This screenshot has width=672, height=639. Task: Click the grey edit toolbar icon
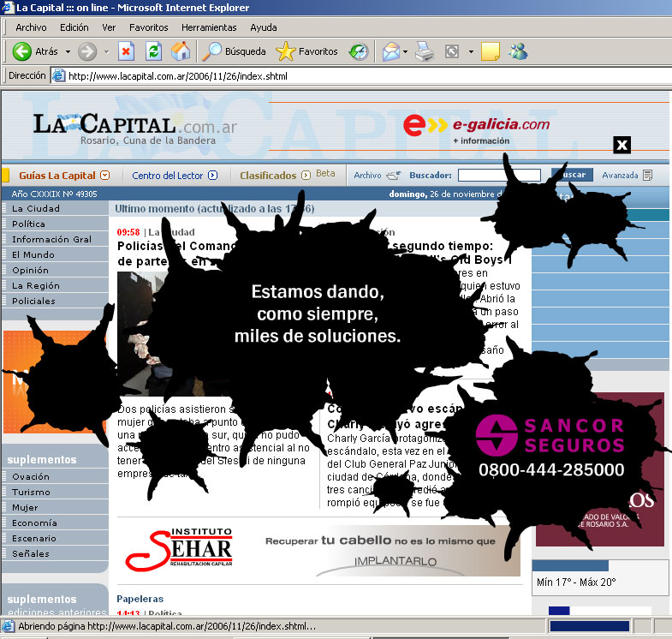[x=452, y=52]
